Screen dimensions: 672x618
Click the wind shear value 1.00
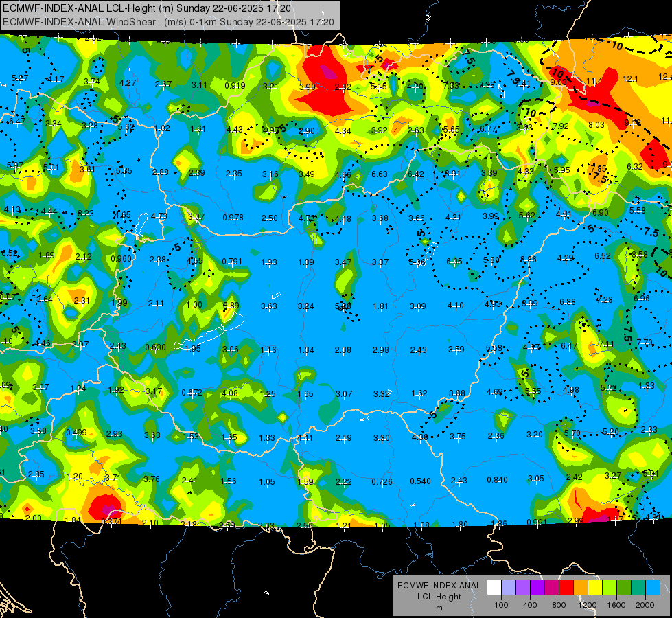click(194, 304)
